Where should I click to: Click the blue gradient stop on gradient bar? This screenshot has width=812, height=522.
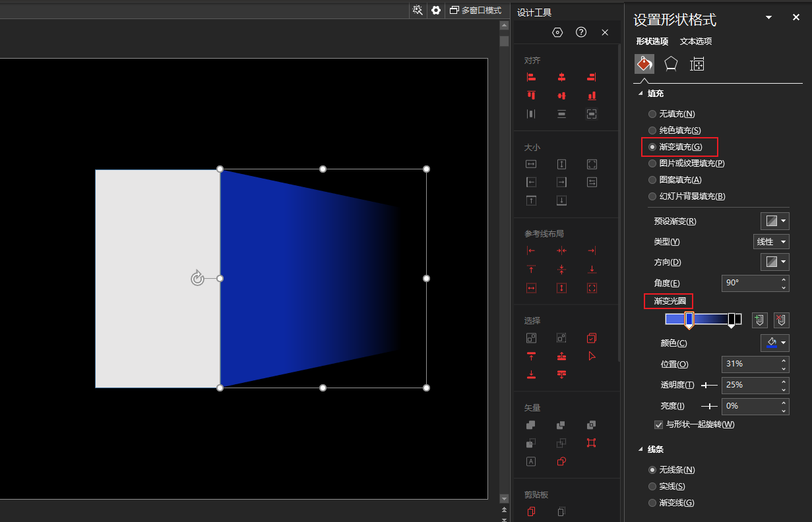(689, 320)
